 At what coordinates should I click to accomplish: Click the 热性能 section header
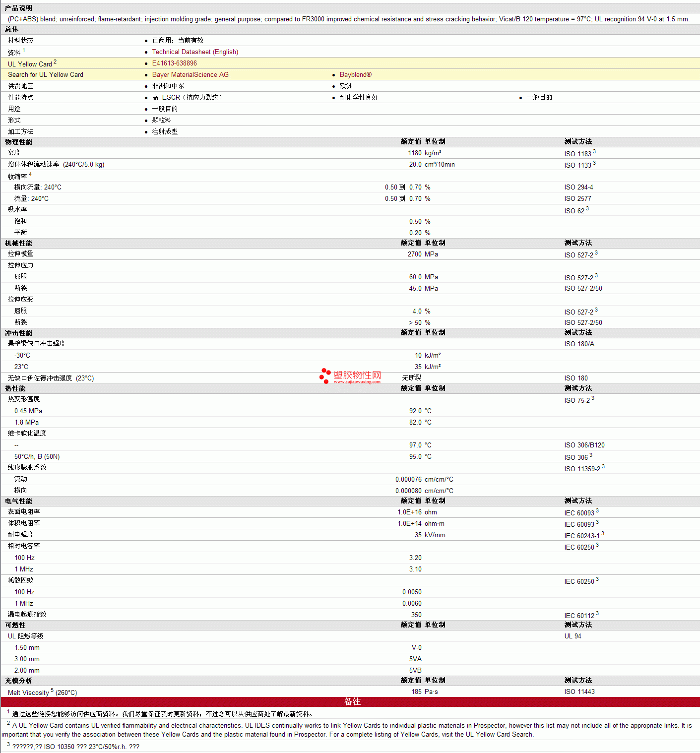point(15,388)
